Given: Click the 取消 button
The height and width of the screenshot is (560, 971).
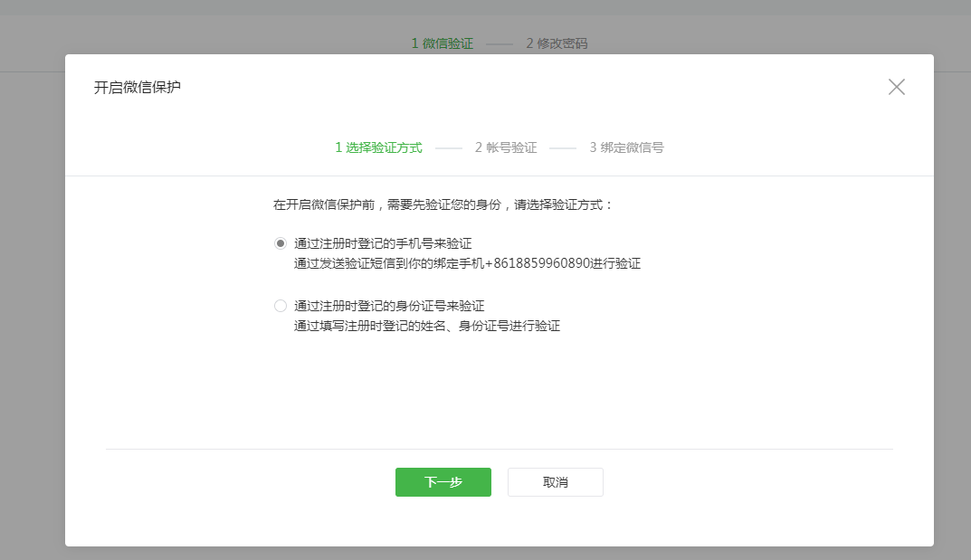Looking at the screenshot, I should (556, 482).
